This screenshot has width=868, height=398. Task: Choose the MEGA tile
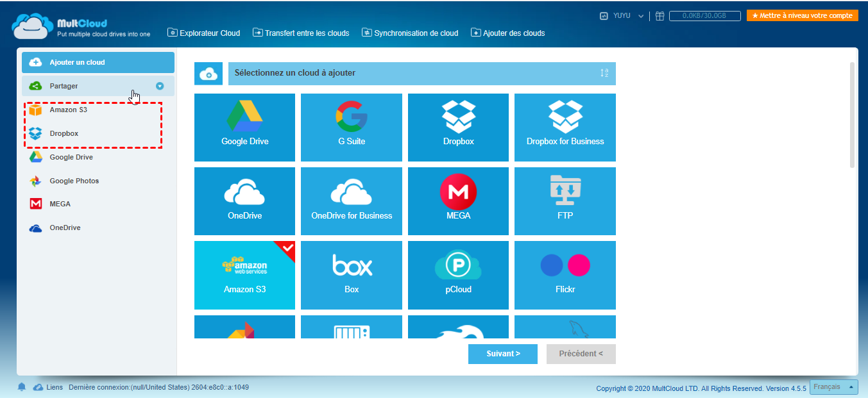pos(458,201)
